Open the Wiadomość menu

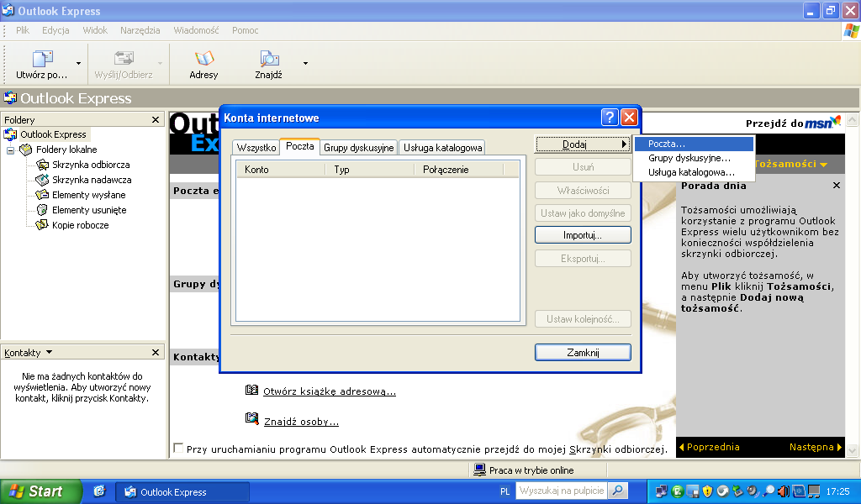click(x=196, y=30)
